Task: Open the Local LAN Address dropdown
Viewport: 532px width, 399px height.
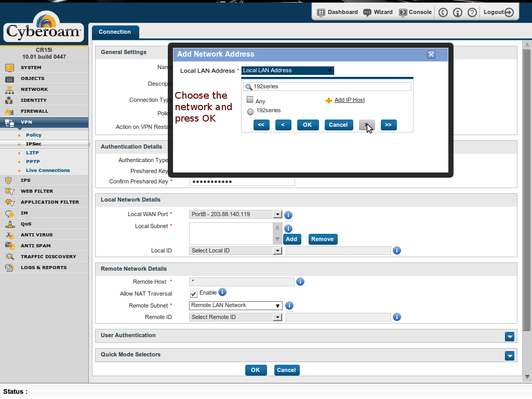Action: coord(287,71)
